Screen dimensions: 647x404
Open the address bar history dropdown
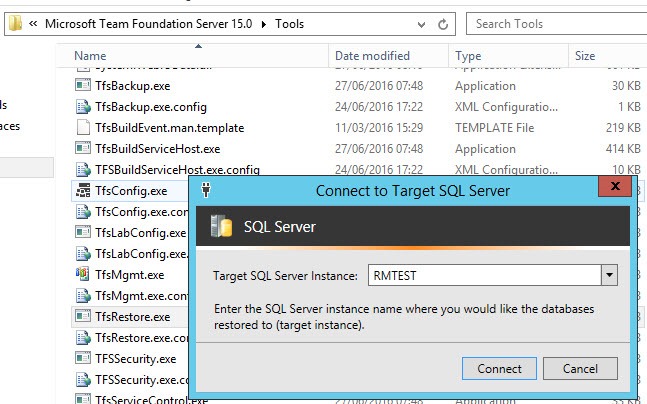[x=421, y=24]
